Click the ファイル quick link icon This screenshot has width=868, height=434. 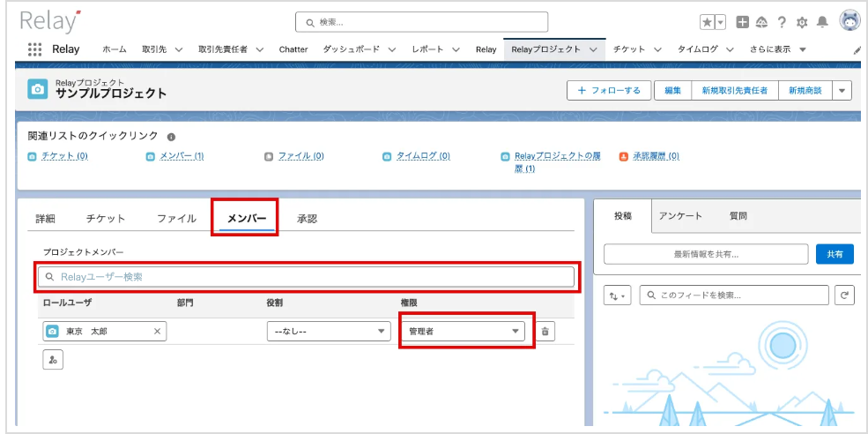pyautogui.click(x=269, y=157)
